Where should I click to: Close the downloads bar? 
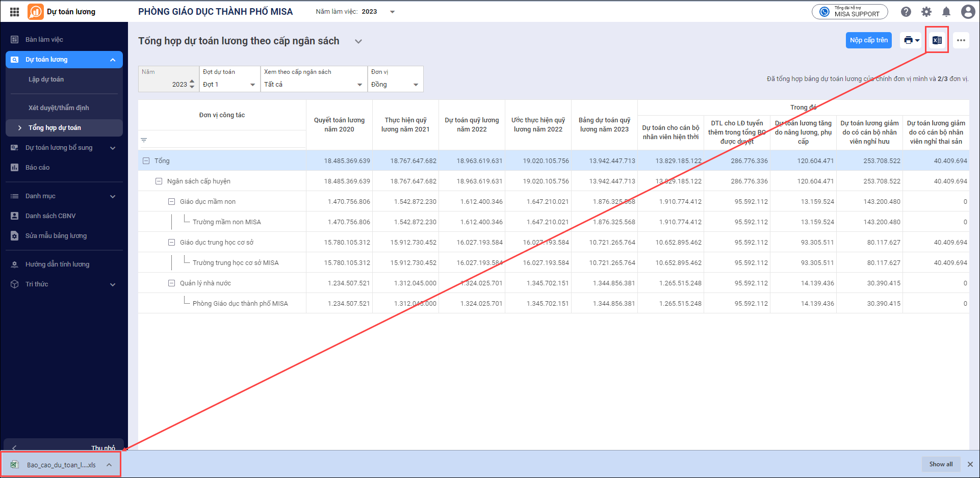[x=970, y=464]
